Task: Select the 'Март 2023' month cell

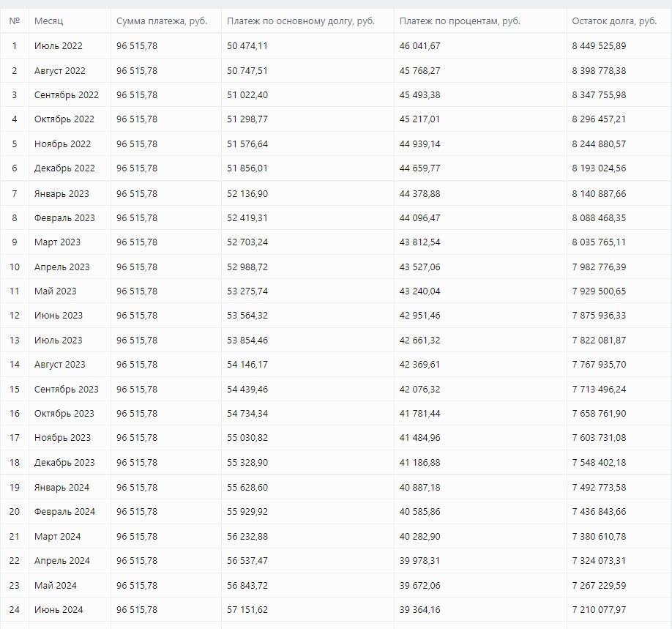Action: (57, 242)
